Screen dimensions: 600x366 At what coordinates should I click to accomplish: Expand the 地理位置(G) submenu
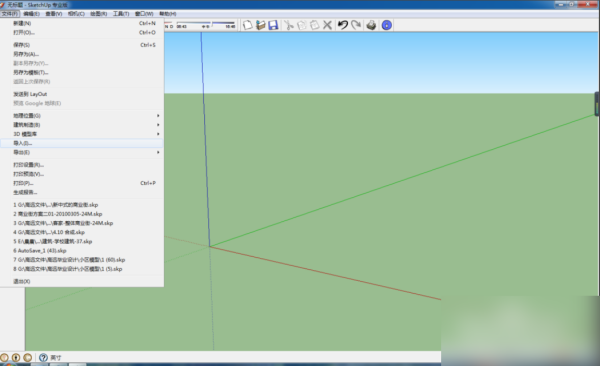point(82,116)
